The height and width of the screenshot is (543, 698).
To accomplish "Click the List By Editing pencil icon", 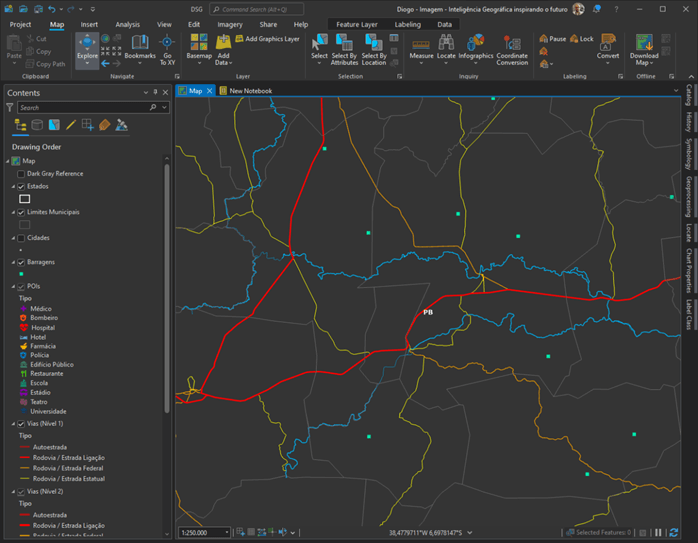I will [71, 125].
